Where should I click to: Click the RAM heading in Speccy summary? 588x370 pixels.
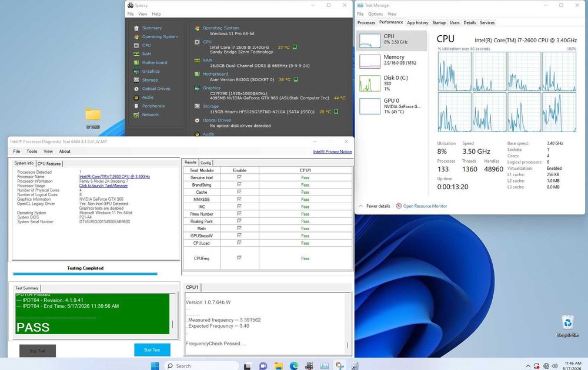point(208,60)
